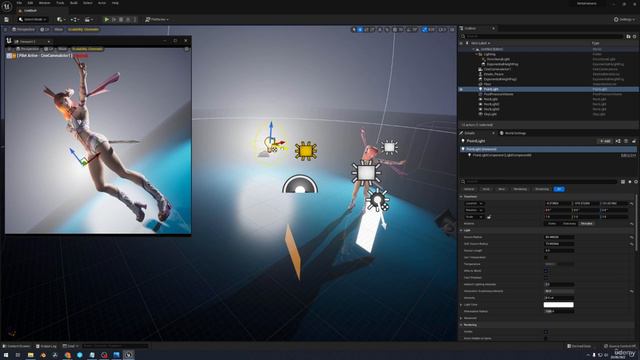Open the add content quick menu
640x360 pixels.
61,19
